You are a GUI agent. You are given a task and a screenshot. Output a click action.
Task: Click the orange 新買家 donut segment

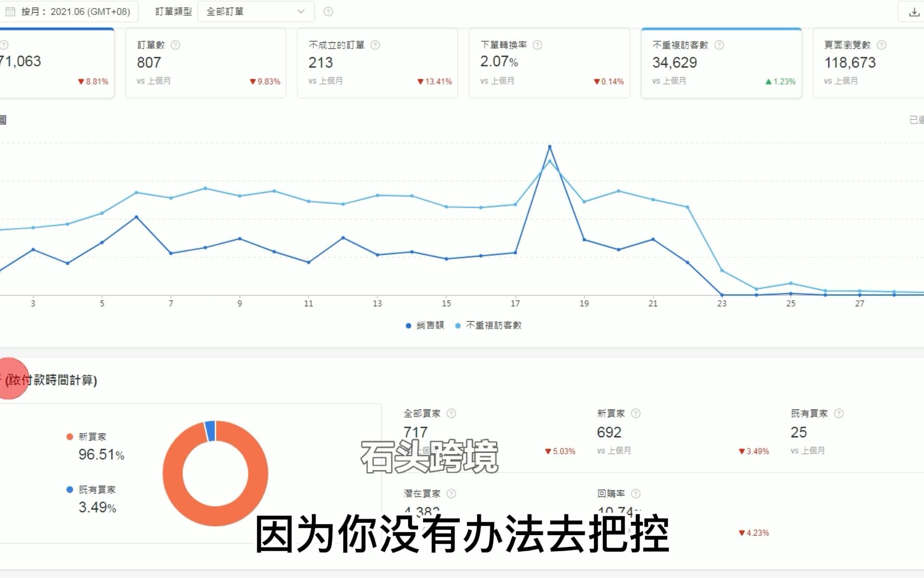pyautogui.click(x=215, y=515)
